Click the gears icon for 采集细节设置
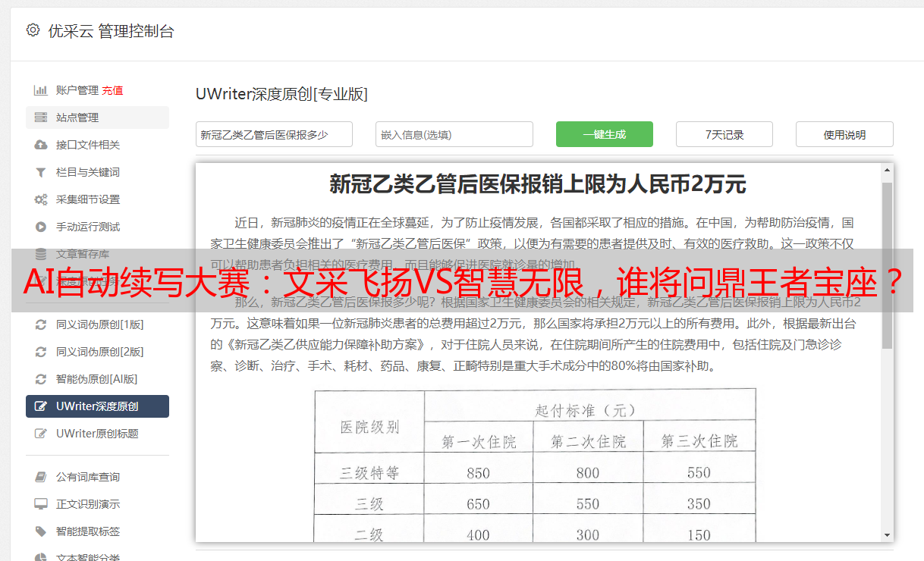This screenshot has height=561, width=924. (41, 199)
